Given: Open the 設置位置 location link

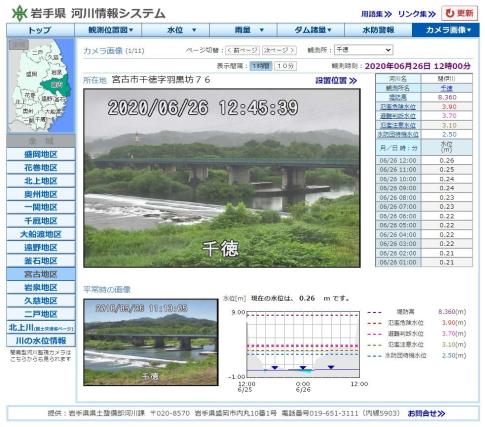Looking at the screenshot, I should click(336, 81).
